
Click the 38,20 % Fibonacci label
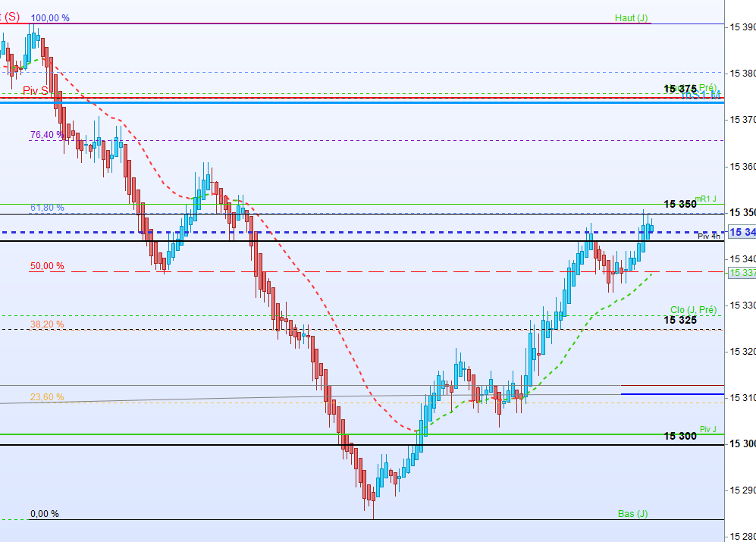pyautogui.click(x=47, y=324)
